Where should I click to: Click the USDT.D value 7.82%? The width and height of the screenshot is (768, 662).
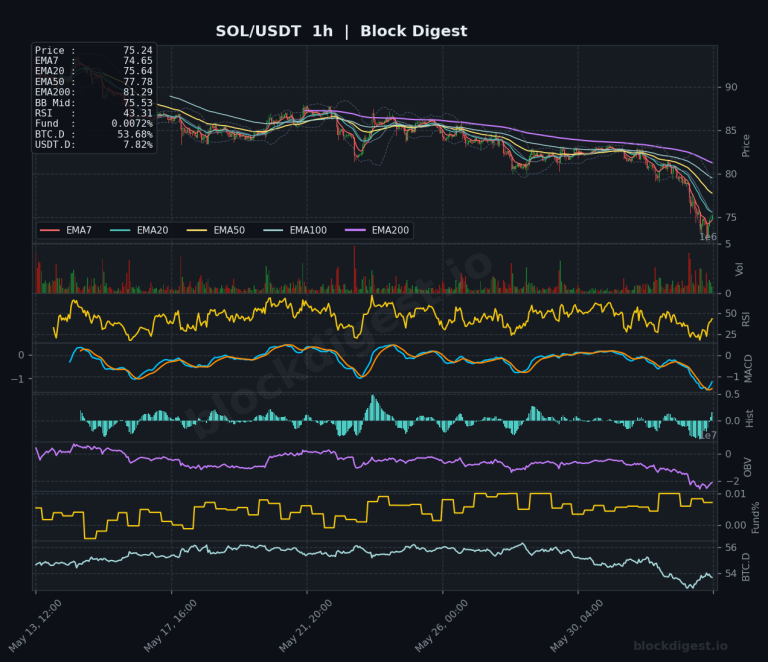(138, 144)
